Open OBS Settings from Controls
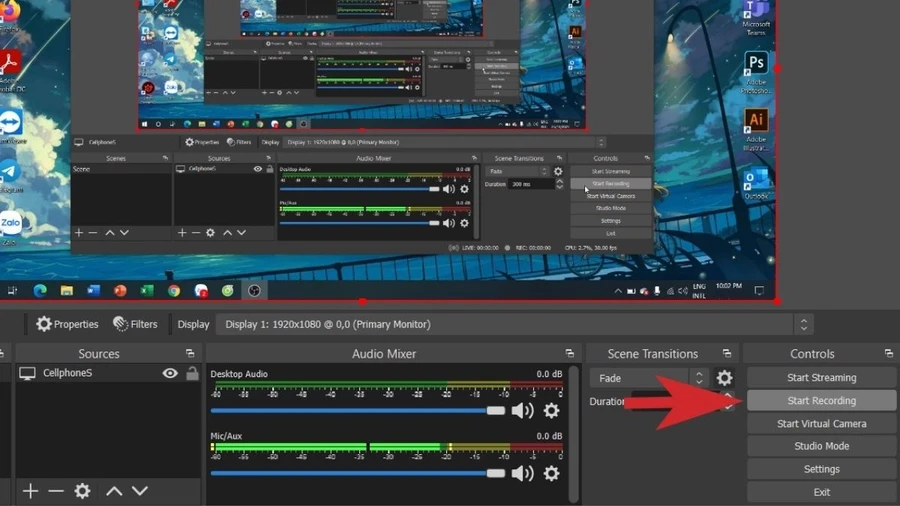The height and width of the screenshot is (506, 900). [821, 469]
